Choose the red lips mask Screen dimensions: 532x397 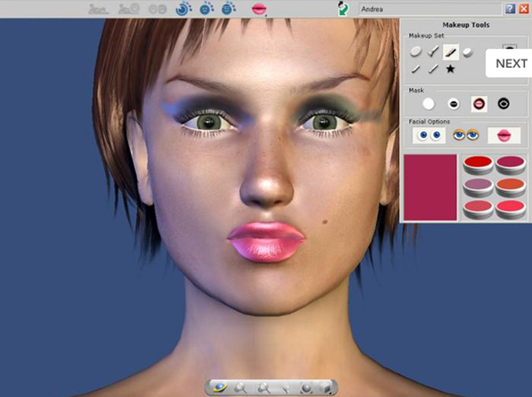pyautogui.click(x=479, y=104)
